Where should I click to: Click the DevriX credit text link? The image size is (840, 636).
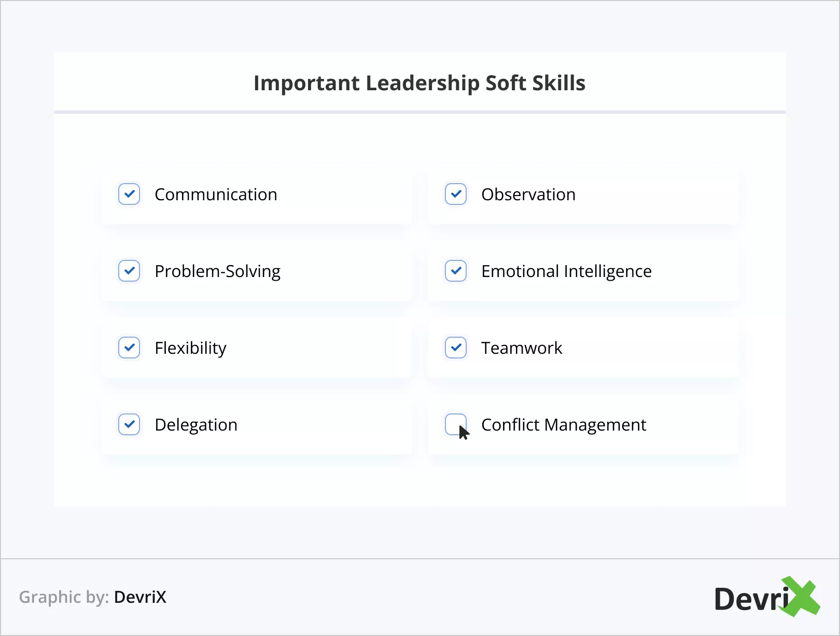pos(140,597)
